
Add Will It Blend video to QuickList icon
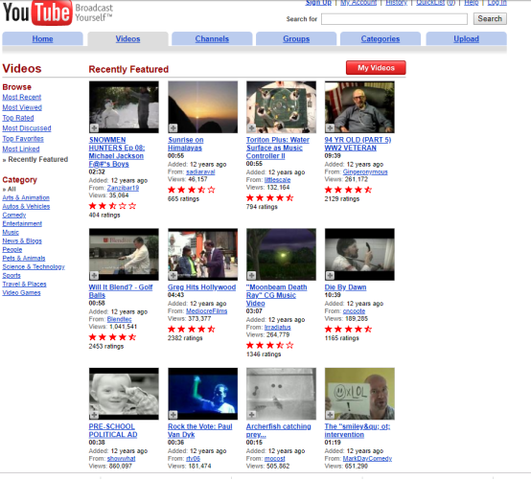(94, 275)
